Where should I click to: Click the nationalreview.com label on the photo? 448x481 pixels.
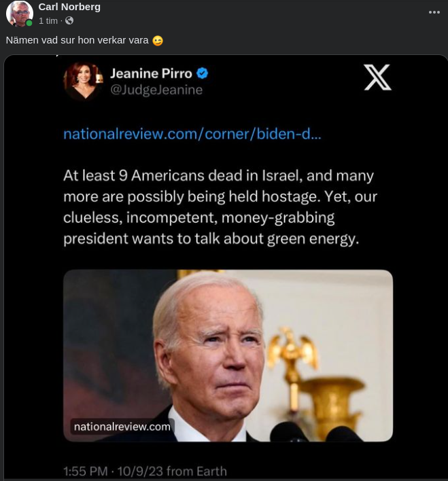click(x=122, y=427)
